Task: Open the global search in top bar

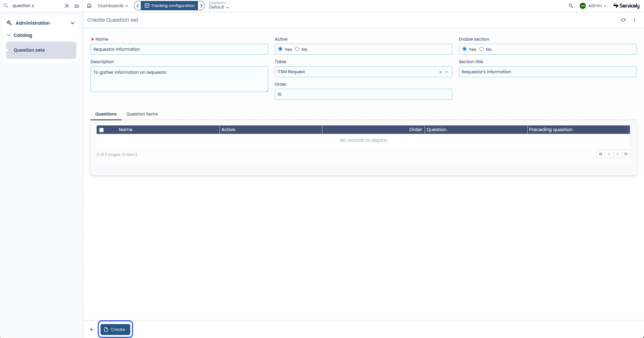Action: pyautogui.click(x=571, y=6)
